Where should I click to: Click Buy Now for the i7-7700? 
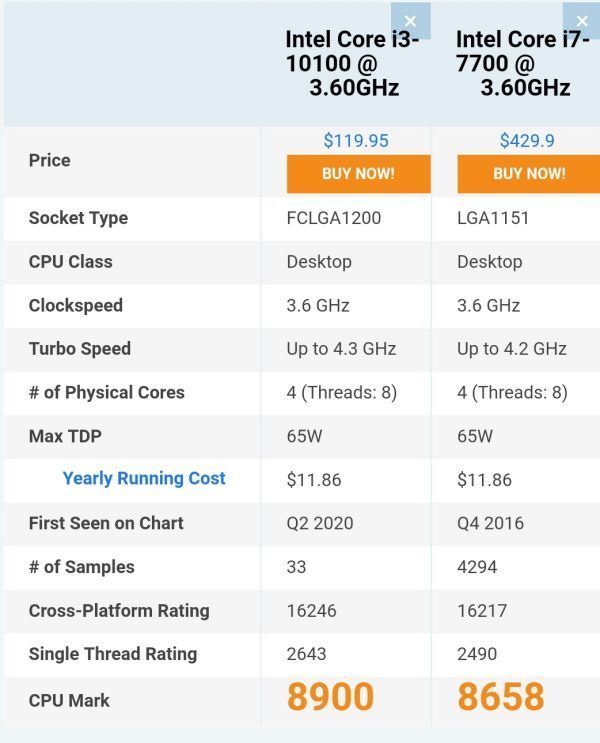click(x=528, y=173)
